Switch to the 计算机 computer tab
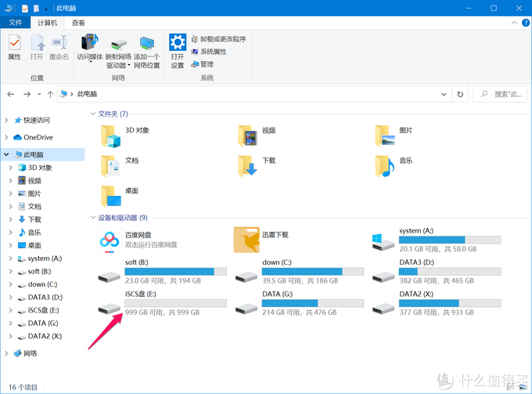 (x=47, y=23)
